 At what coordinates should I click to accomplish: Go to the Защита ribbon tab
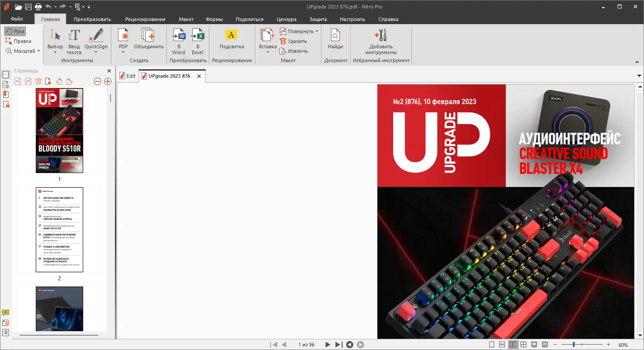[x=318, y=19]
